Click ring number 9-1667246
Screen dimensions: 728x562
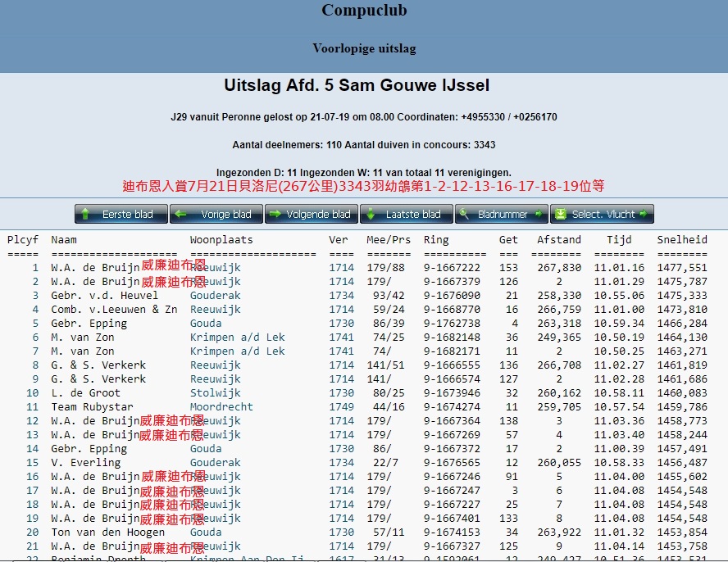pos(452,477)
